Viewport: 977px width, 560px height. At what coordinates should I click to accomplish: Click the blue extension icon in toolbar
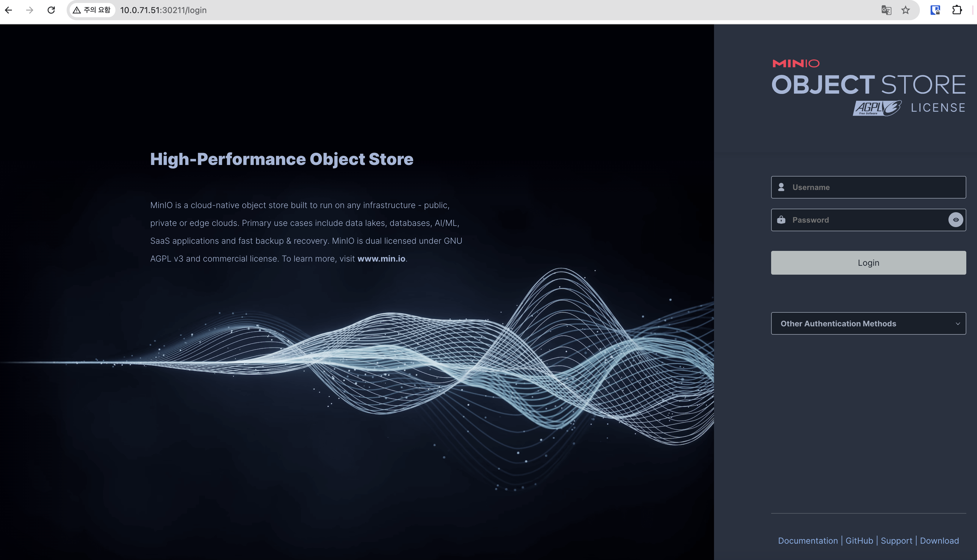[x=935, y=10]
